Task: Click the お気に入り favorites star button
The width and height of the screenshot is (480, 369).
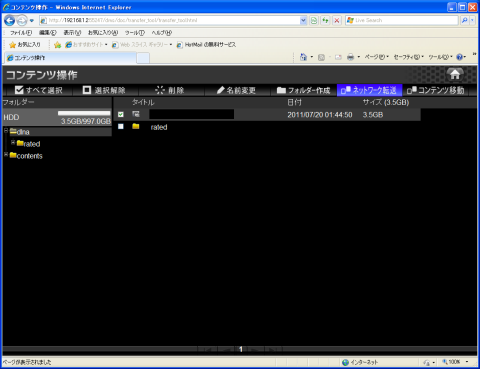Action: [x=25, y=45]
